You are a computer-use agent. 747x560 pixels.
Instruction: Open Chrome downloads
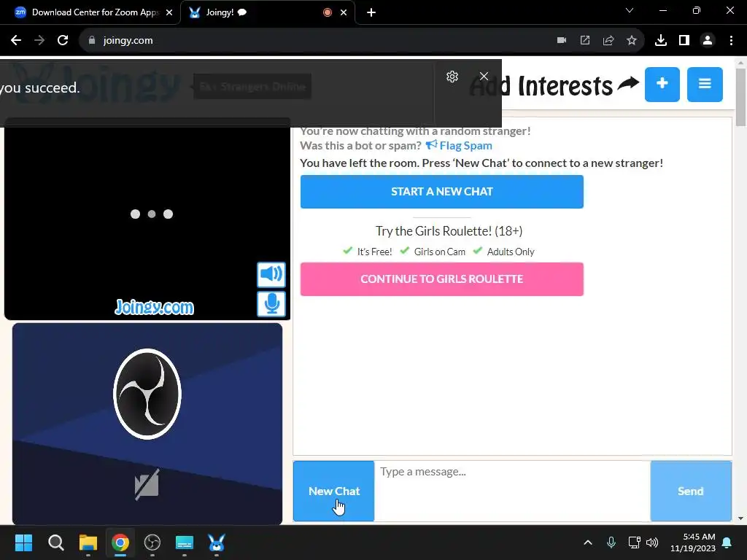click(x=661, y=41)
